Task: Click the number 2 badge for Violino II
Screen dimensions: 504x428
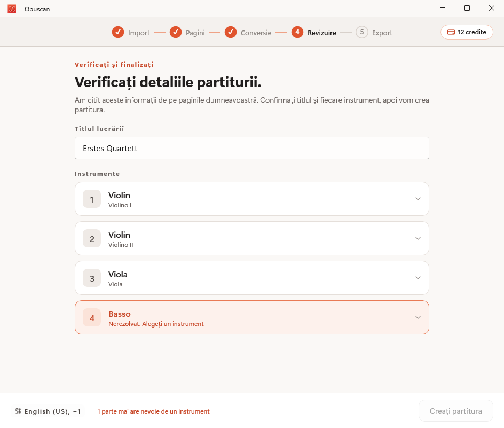Action: [92, 238]
